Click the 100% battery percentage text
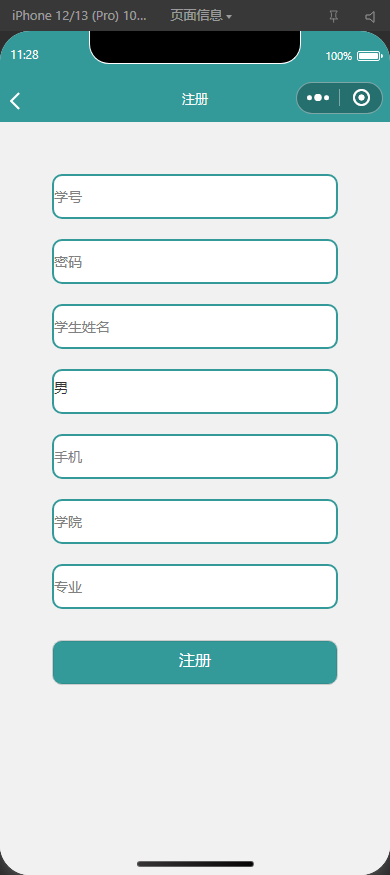Image resolution: width=390 pixels, height=875 pixels. click(339, 56)
